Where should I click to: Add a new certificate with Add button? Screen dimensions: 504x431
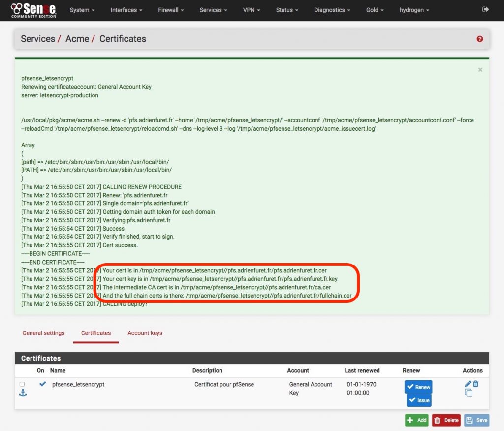416,420
